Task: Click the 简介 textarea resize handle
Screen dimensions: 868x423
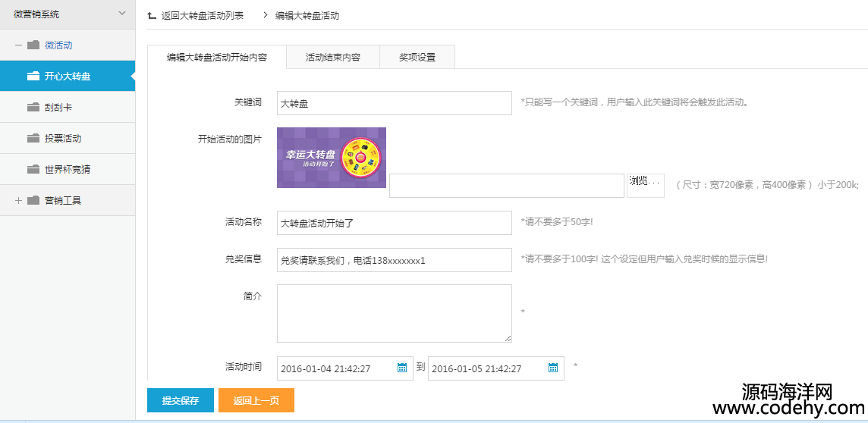Action: point(508,338)
